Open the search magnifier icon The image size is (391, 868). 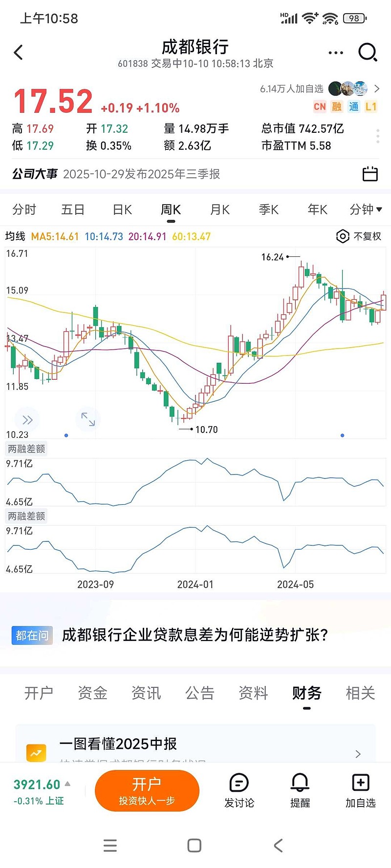click(x=368, y=52)
